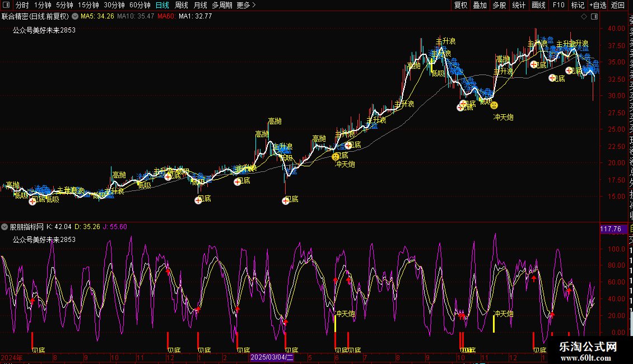Viewport: 633px width, 364px height.
Task: Add stock using +自选 button
Action: [598, 5]
